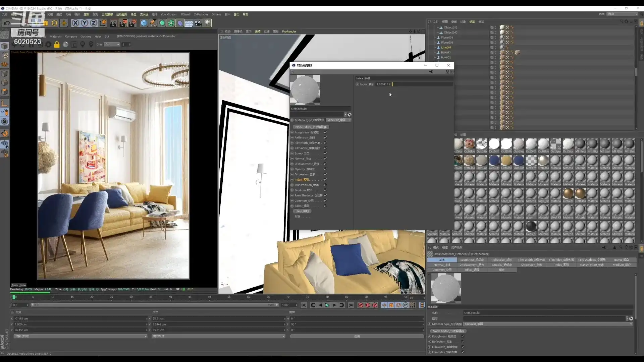The width and height of the screenshot is (644, 362).
Task: Click the X axis lock icon
Action: [75, 23]
